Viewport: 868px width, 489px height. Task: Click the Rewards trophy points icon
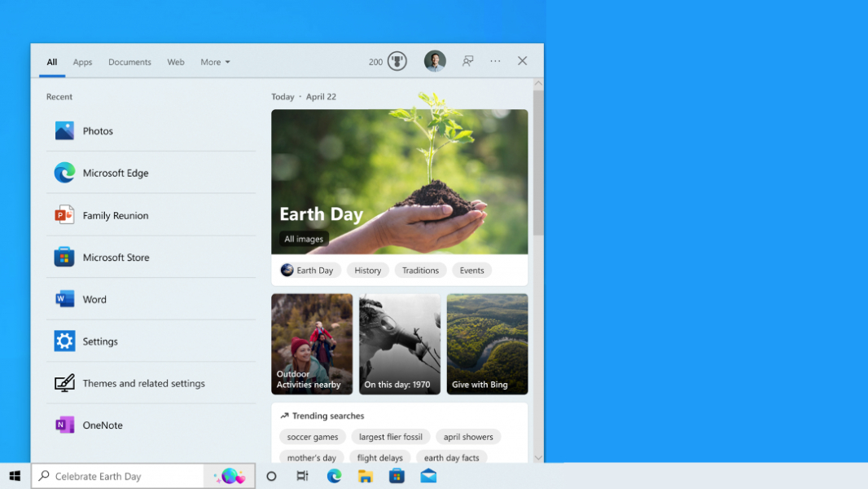point(397,61)
